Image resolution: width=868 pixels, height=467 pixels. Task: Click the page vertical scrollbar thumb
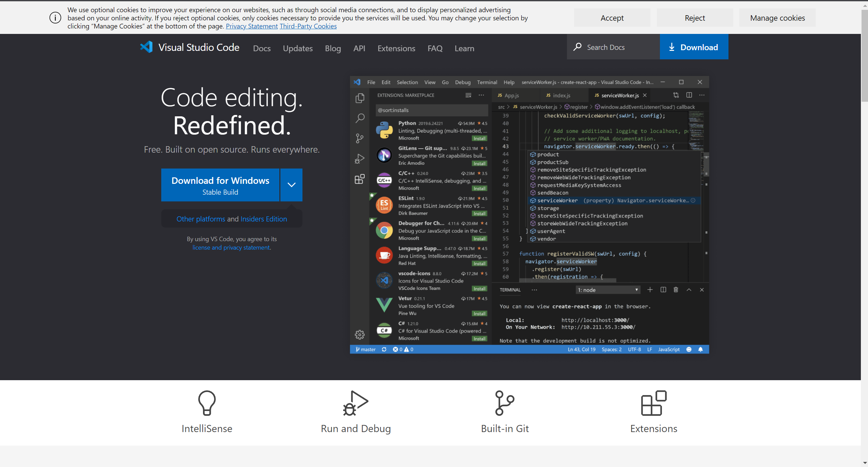pos(864,56)
